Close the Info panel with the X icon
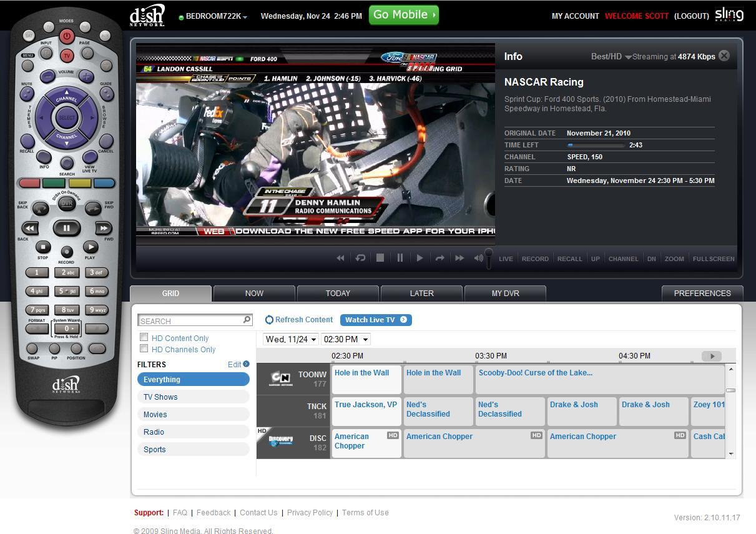This screenshot has height=534, width=756. click(724, 56)
